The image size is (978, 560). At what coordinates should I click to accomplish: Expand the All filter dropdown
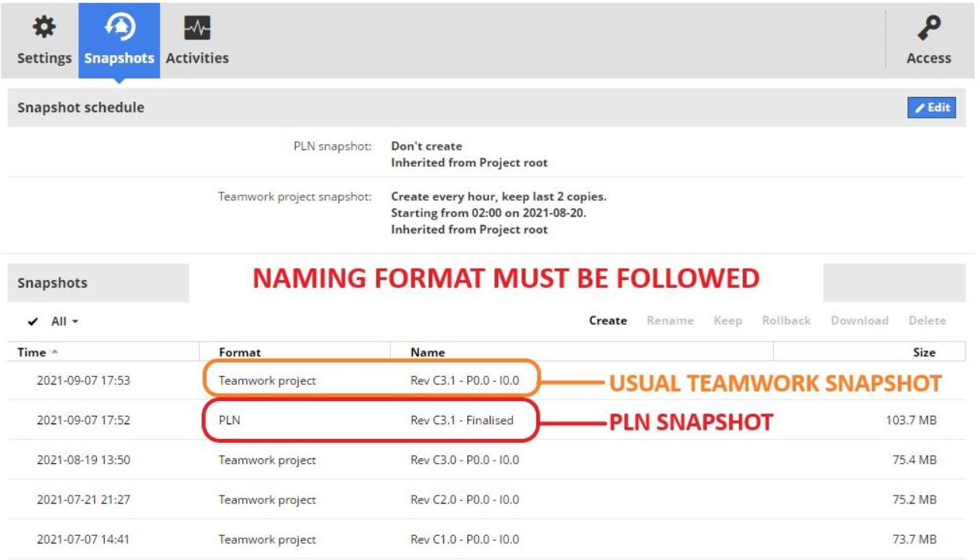tap(65, 321)
